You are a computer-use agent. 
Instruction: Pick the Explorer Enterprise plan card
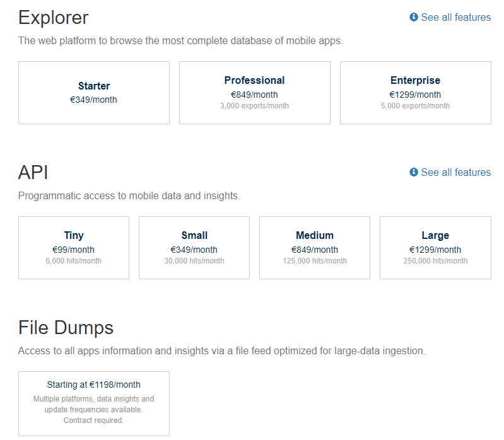(415, 92)
